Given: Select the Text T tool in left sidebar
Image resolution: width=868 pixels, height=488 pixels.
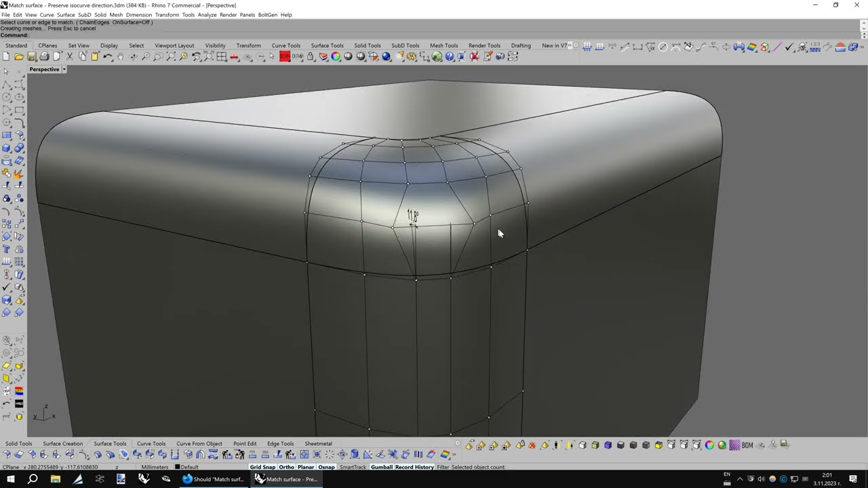Looking at the screenshot, I should pyautogui.click(x=6, y=249).
